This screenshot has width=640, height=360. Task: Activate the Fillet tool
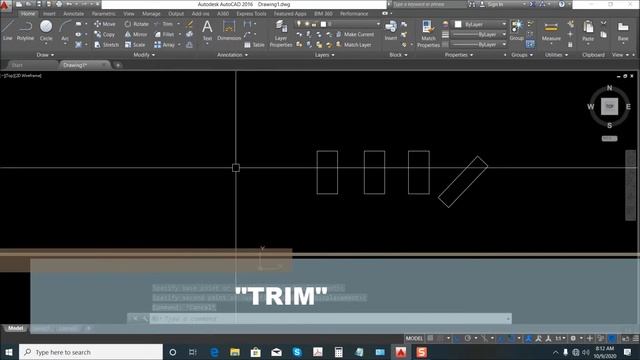pos(164,34)
